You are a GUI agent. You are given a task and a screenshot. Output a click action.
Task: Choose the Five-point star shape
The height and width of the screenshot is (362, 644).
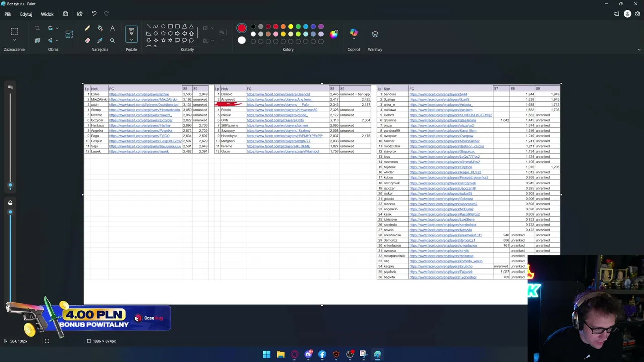[x=163, y=40]
